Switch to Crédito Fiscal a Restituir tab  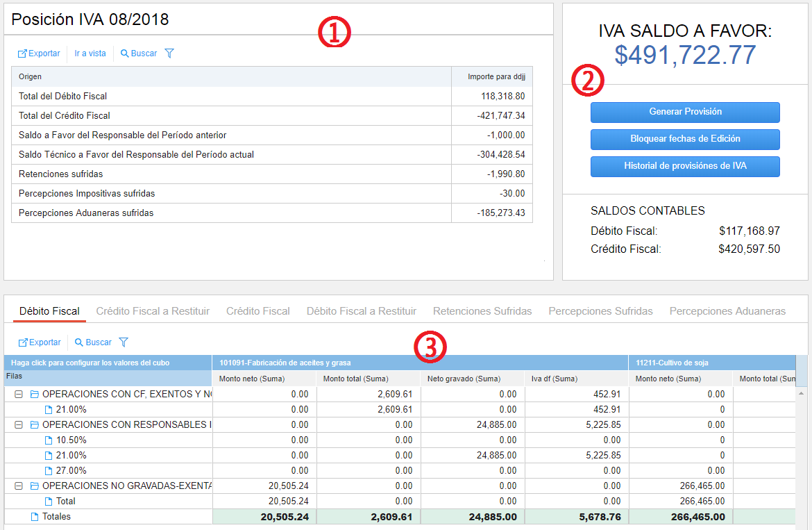point(153,311)
